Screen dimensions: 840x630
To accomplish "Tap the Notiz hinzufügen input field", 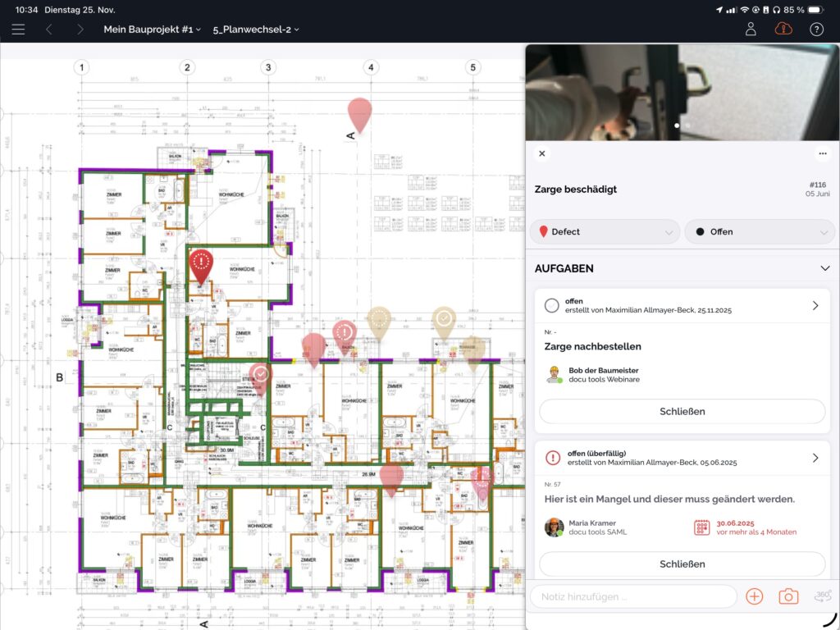I will [632, 596].
